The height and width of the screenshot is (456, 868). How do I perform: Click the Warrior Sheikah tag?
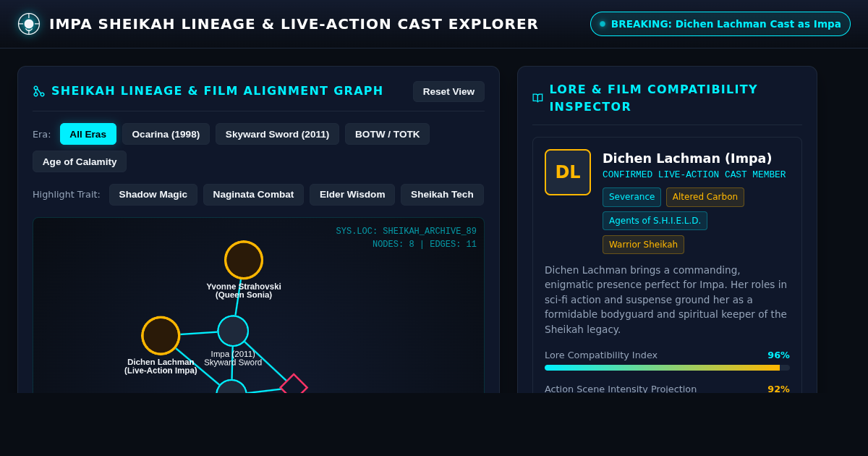pyautogui.click(x=643, y=245)
